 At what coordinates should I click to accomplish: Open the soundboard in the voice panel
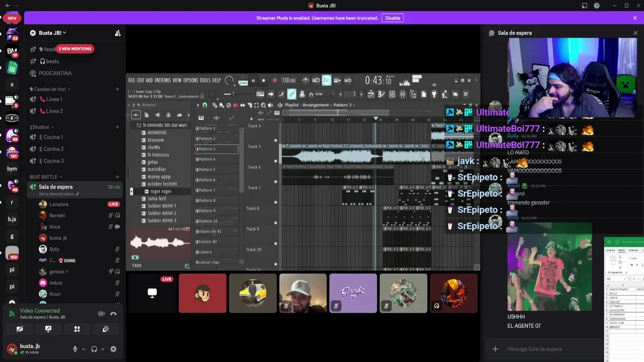click(x=106, y=329)
